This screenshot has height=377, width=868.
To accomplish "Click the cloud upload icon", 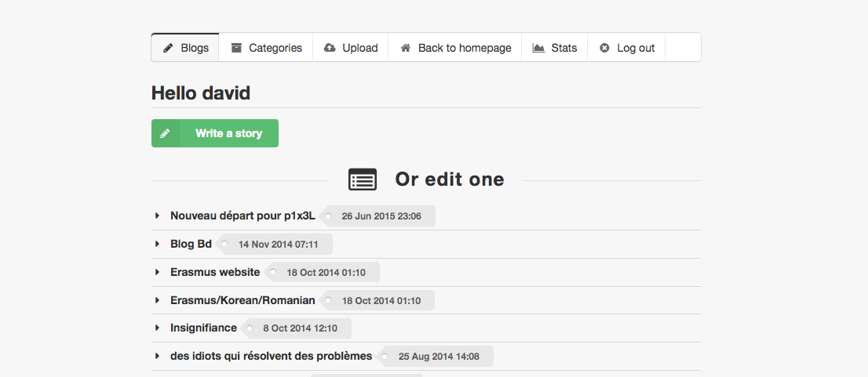I will 330,48.
